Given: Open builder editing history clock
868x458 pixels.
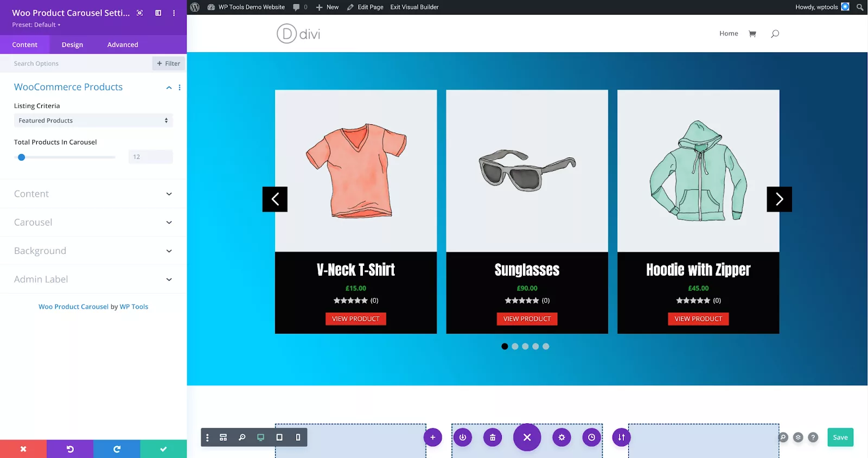Looking at the screenshot, I should (x=591, y=437).
